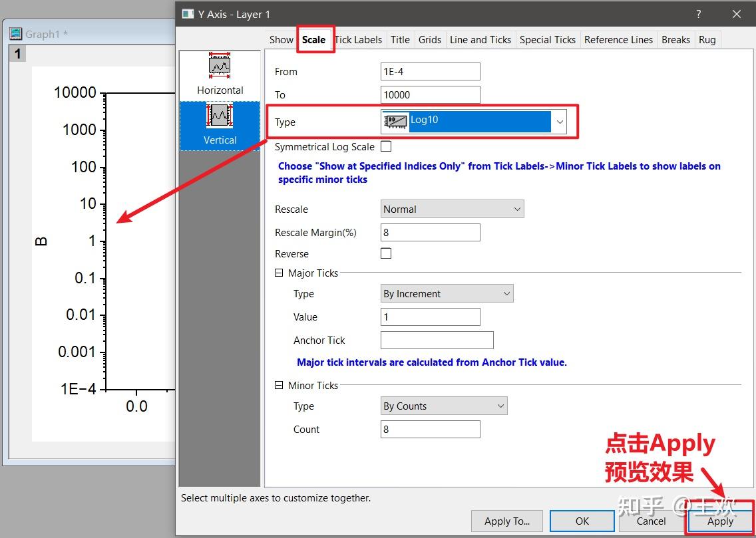The width and height of the screenshot is (756, 538).
Task: Click the Rescale Margin(%) field
Action: coord(431,232)
